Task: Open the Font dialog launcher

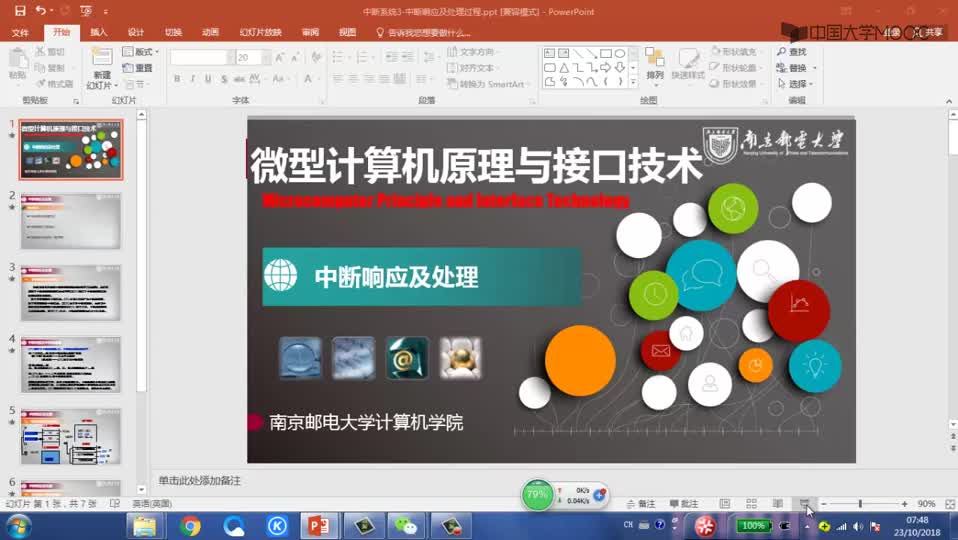Action: pos(322,101)
